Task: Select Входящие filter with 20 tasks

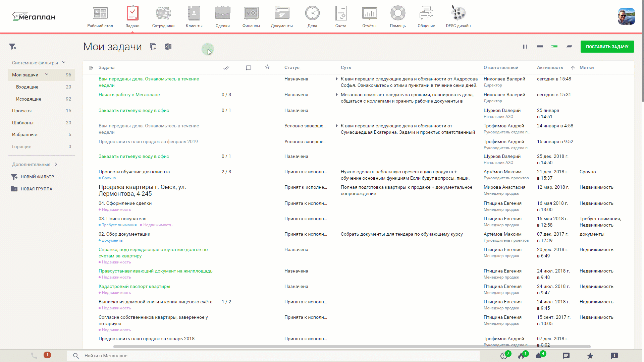Action: 27,86
